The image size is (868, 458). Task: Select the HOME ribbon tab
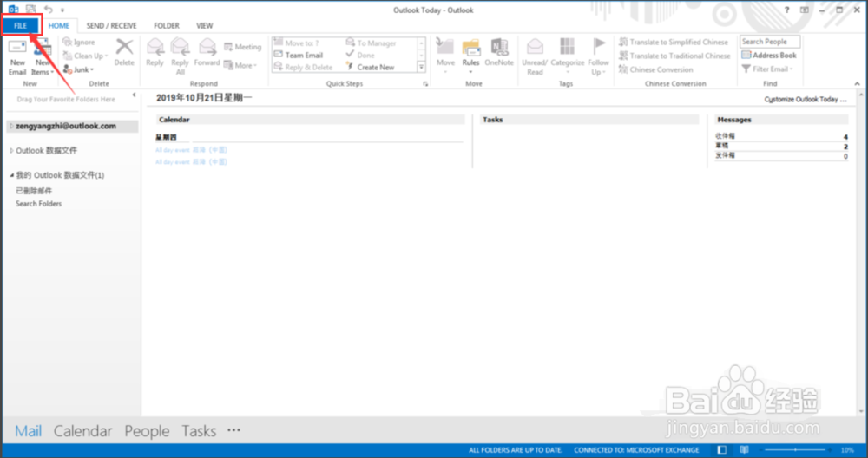pos(59,25)
